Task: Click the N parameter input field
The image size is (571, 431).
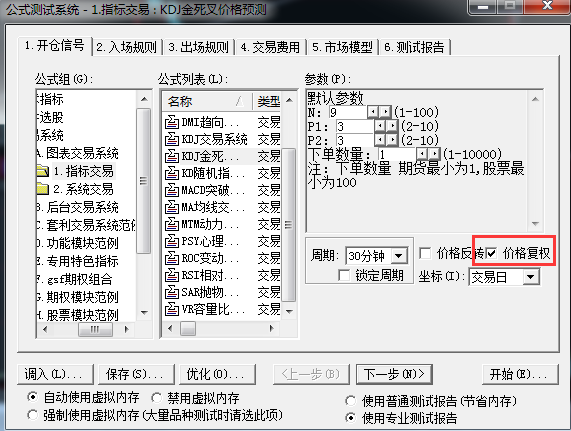Action: pyautogui.click(x=347, y=112)
